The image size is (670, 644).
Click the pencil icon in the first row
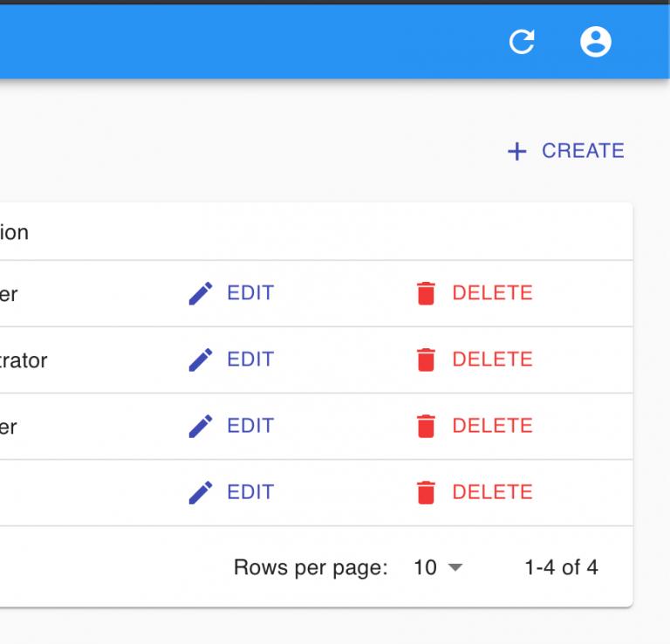(x=201, y=294)
